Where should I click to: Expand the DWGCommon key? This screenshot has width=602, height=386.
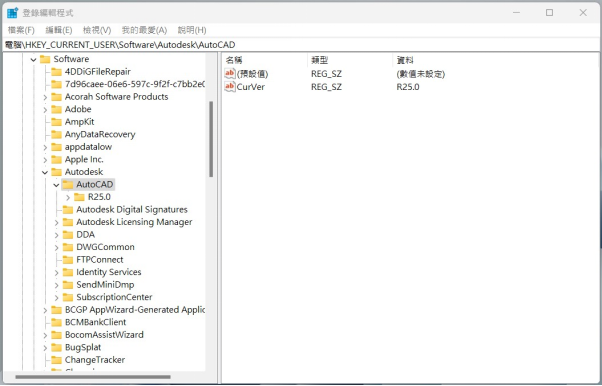pos(56,248)
